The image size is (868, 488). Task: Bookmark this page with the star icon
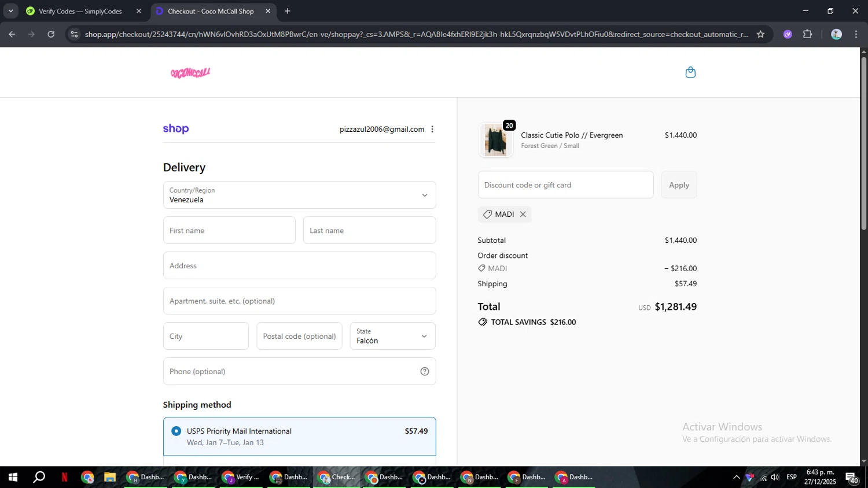[760, 34]
